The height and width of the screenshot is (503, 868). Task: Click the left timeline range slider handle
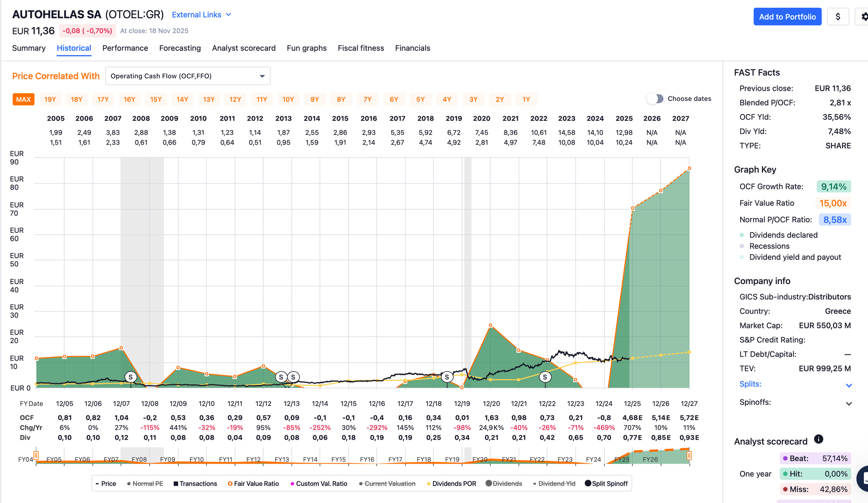(36, 456)
